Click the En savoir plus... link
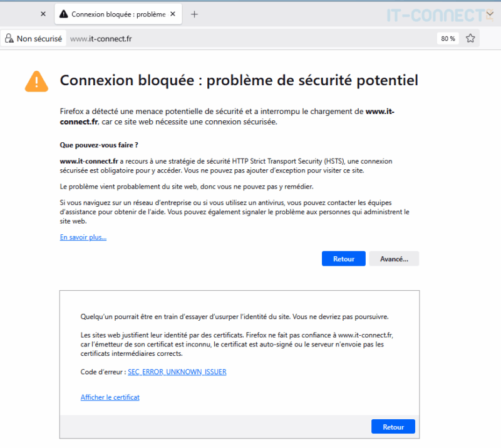501x448 pixels. (x=83, y=236)
